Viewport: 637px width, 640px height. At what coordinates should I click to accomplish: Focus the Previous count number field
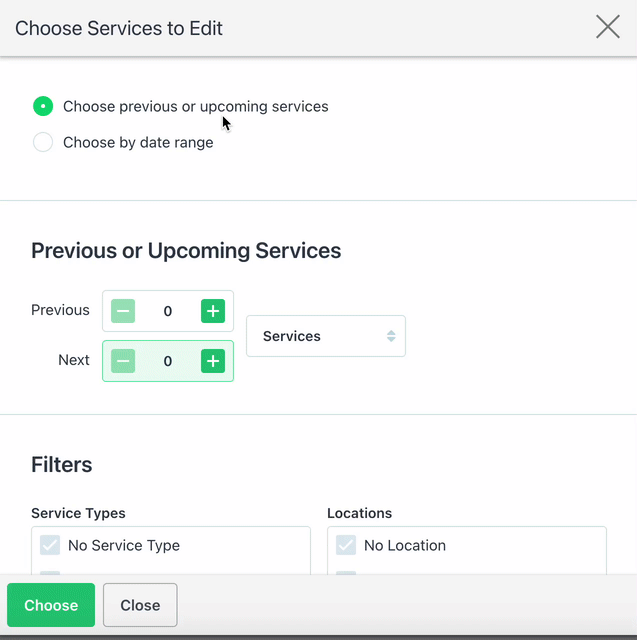[168, 311]
